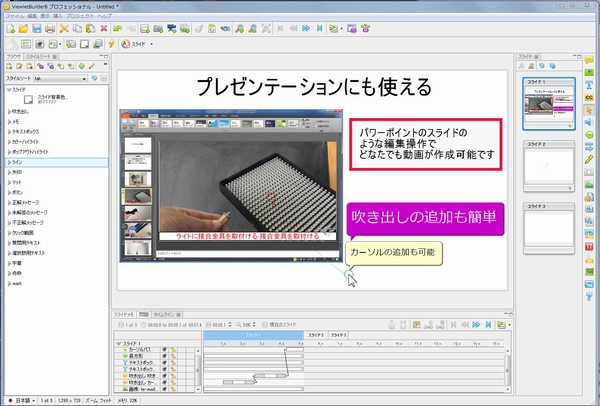Open the スライド dropdown arrow in second toolbar

(152, 44)
